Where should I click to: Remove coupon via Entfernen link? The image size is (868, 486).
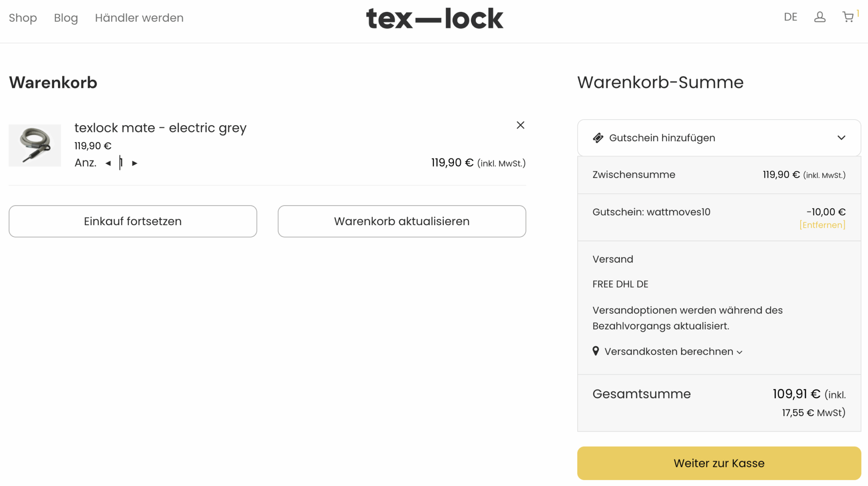822,225
